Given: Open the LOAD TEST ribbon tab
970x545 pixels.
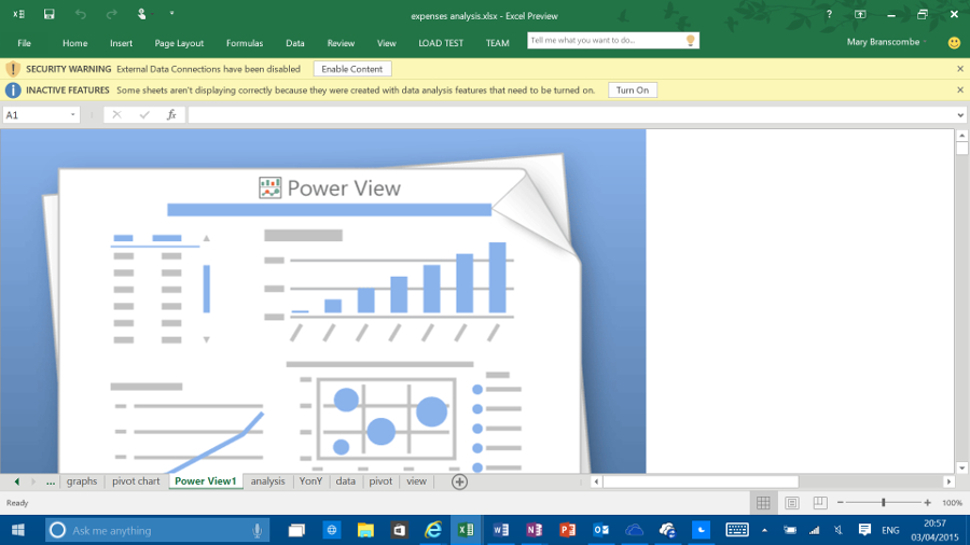Looking at the screenshot, I should click(440, 43).
